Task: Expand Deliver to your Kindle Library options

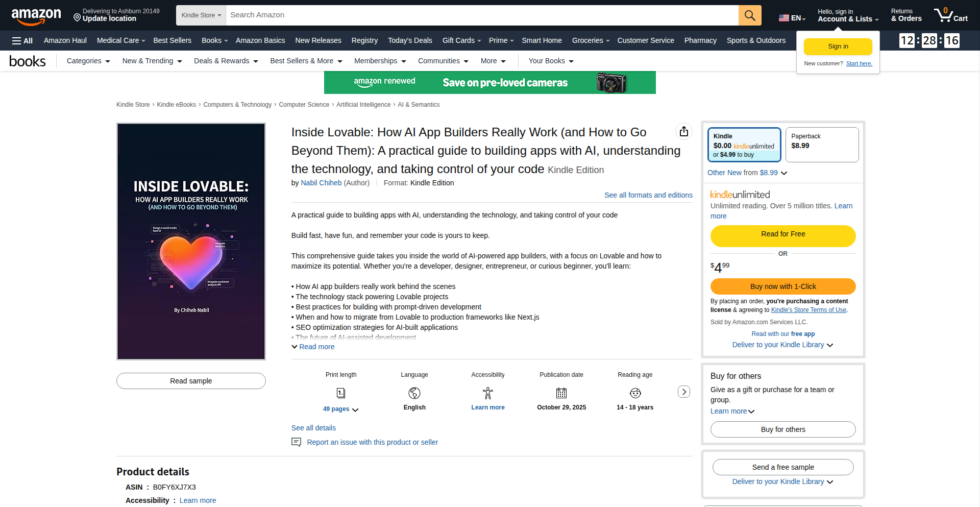Action: [782, 345]
